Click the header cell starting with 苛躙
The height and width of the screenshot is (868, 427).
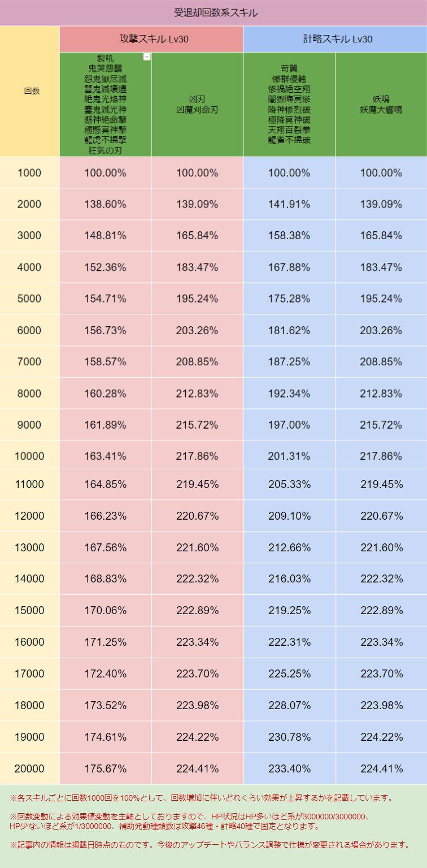(x=289, y=105)
